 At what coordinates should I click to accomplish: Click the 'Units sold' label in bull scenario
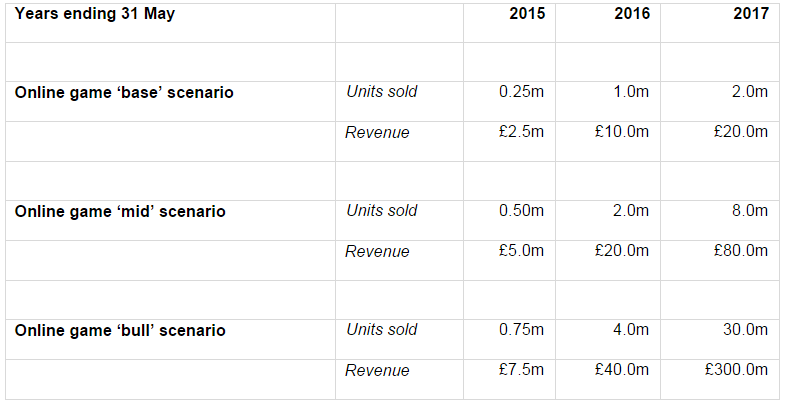click(382, 329)
